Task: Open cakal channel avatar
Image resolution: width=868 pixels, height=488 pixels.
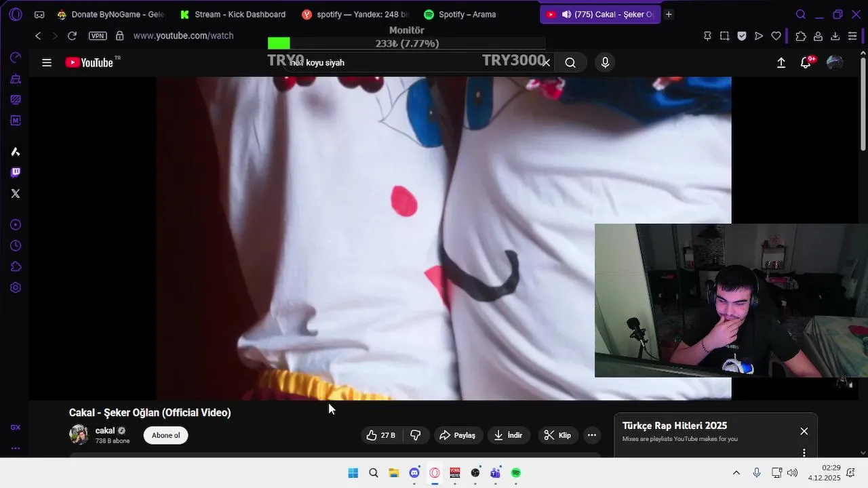Action: tap(79, 434)
